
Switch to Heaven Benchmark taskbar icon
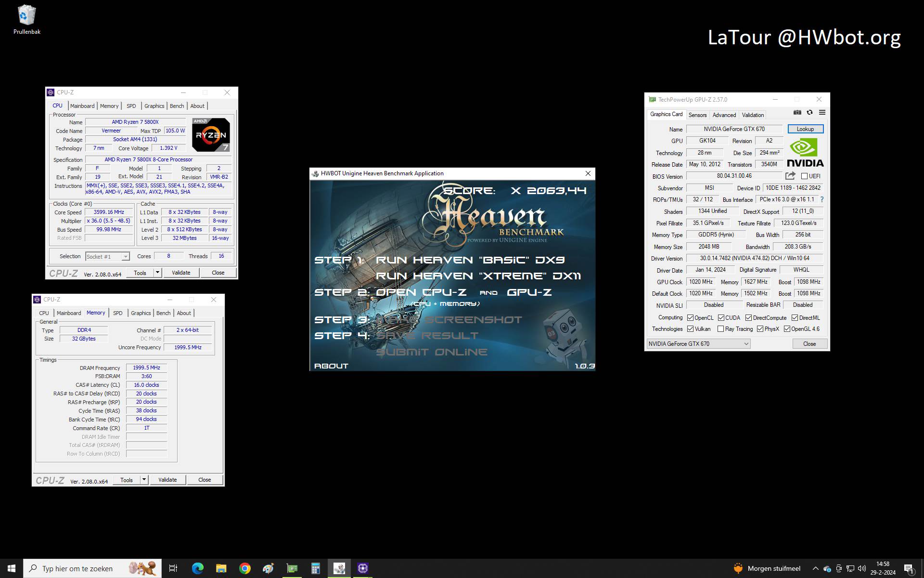(339, 568)
